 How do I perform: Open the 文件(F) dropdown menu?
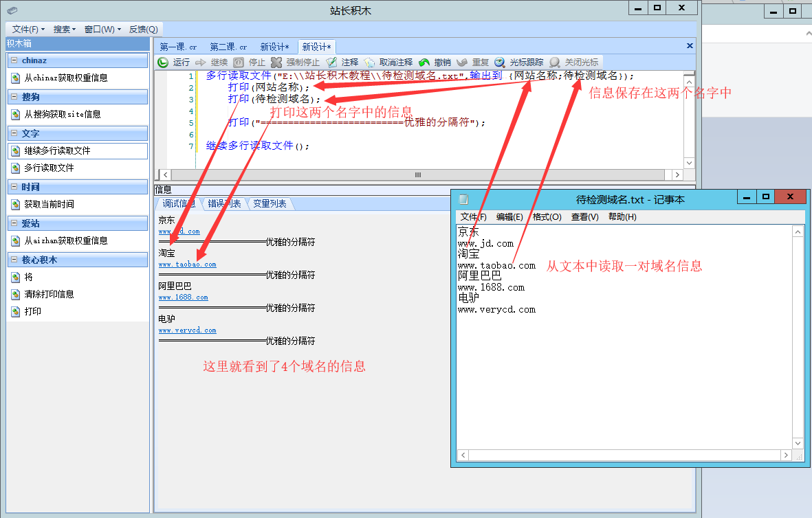click(28, 29)
